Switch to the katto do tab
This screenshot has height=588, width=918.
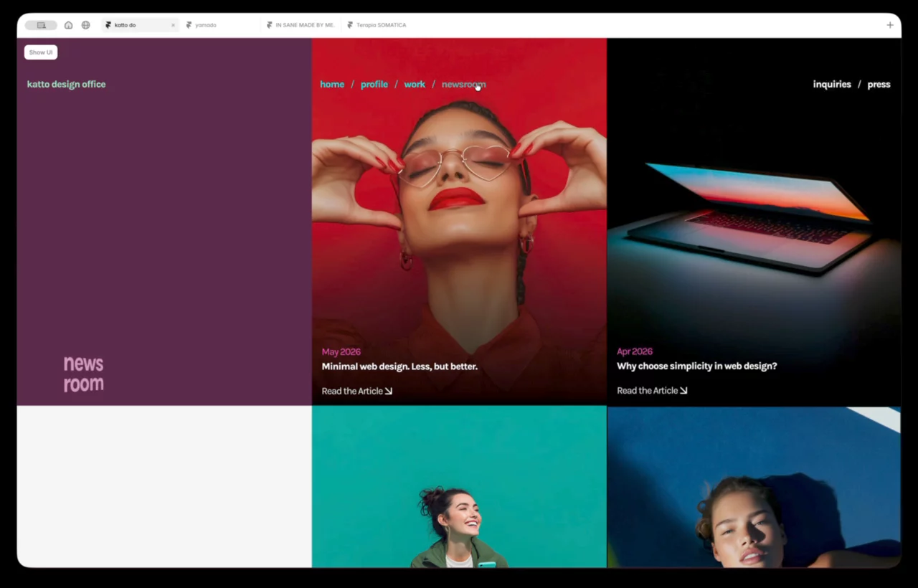pos(140,25)
